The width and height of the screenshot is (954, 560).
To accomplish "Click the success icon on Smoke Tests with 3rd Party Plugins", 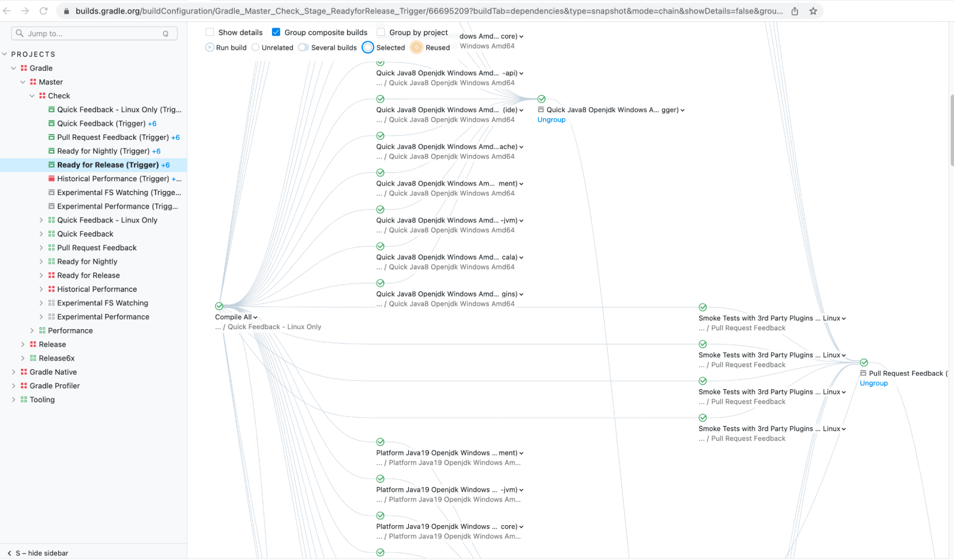I will click(x=702, y=307).
